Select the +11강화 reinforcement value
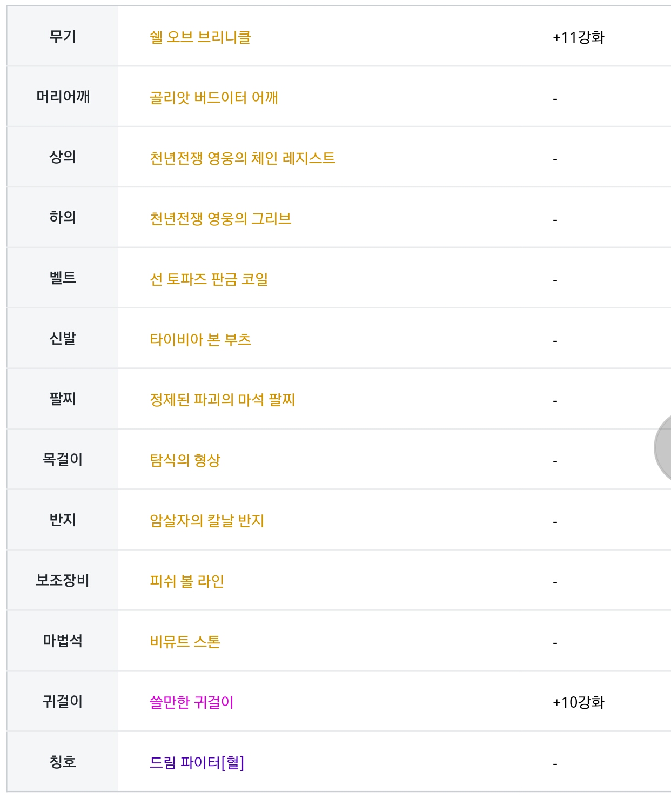 578,37
